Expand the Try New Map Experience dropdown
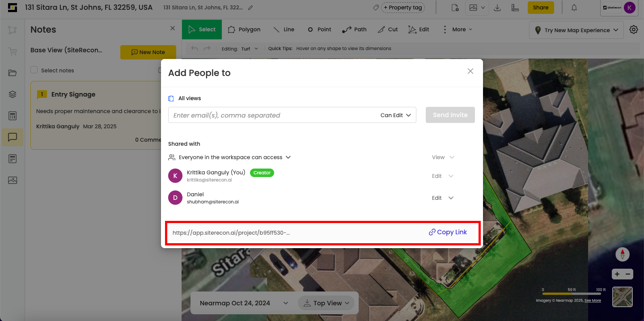This screenshot has width=644, height=321. 577,30
